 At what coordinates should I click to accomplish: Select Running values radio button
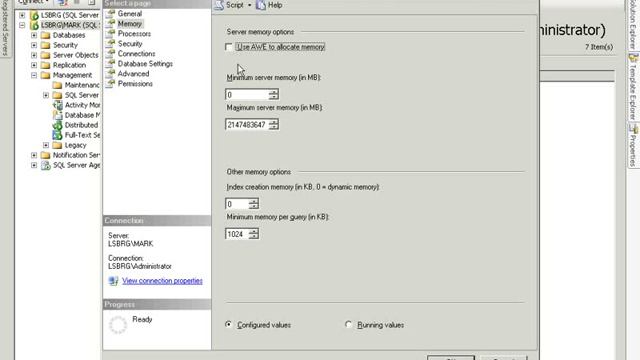pyautogui.click(x=348, y=325)
